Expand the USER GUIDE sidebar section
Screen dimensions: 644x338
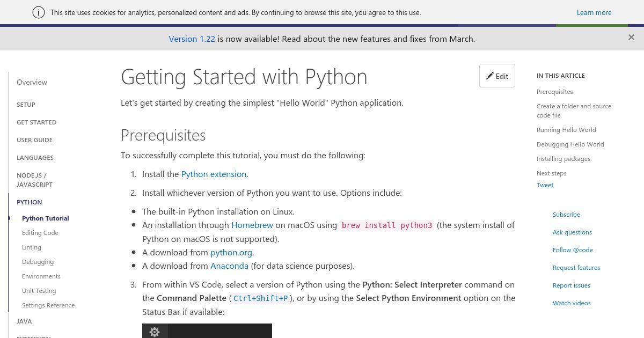(x=34, y=140)
